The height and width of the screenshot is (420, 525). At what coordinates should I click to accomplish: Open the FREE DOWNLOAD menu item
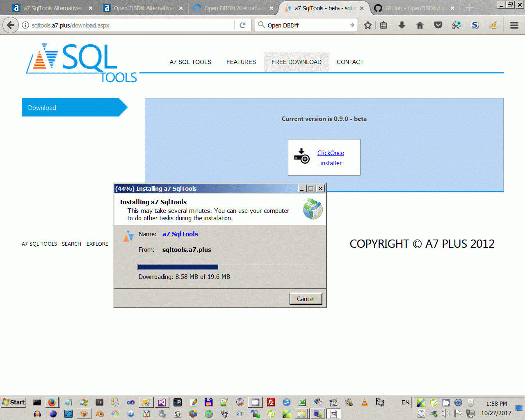[297, 62]
